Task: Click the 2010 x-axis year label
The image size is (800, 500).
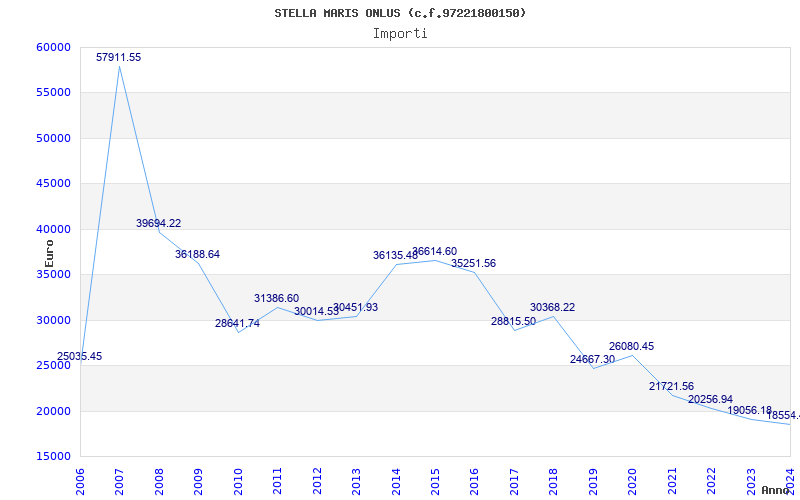Action: [237, 481]
